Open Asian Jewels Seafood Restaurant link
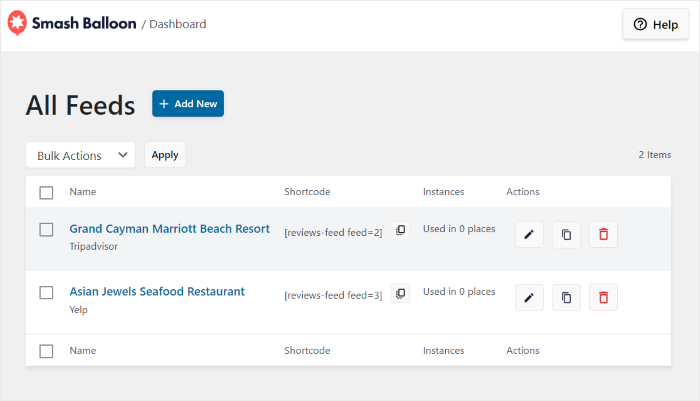This screenshot has height=401, width=700. [x=157, y=292]
